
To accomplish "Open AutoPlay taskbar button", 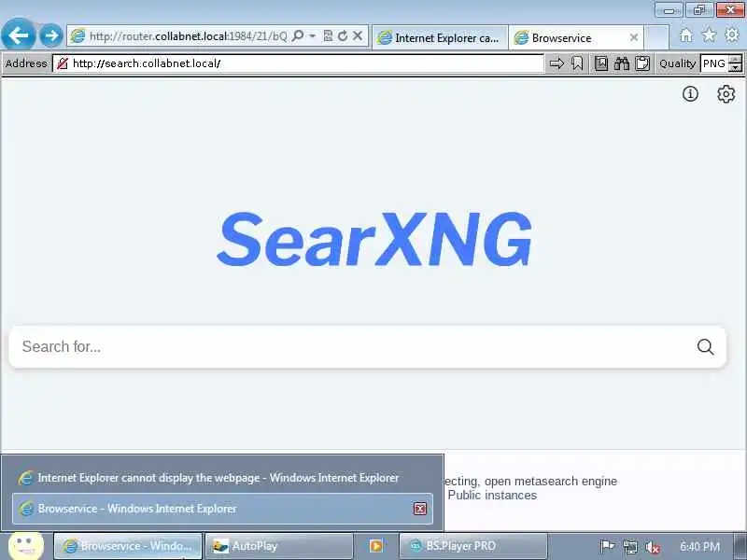I will click(278, 546).
